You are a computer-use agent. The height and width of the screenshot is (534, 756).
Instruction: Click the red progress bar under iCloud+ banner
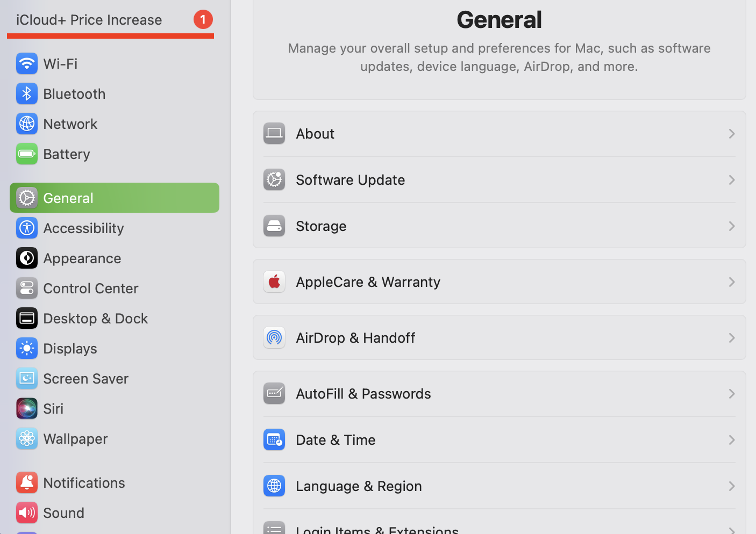coord(110,37)
